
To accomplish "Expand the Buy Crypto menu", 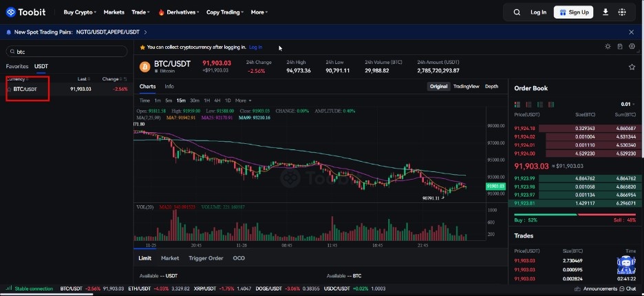I will 80,12.
